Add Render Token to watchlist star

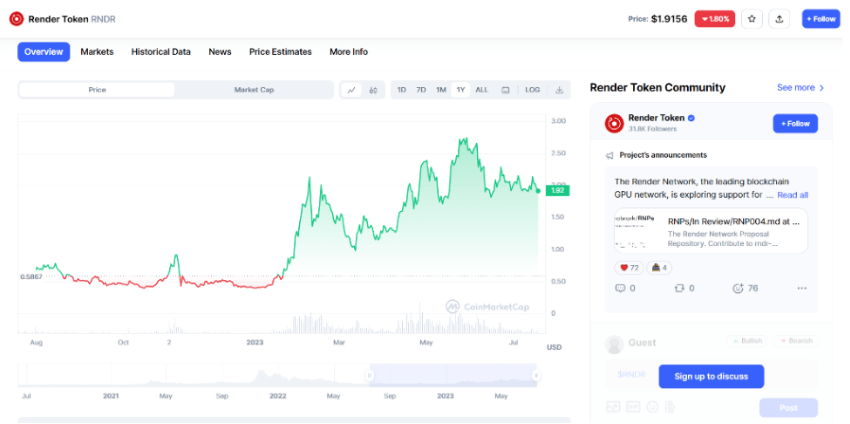pos(752,19)
